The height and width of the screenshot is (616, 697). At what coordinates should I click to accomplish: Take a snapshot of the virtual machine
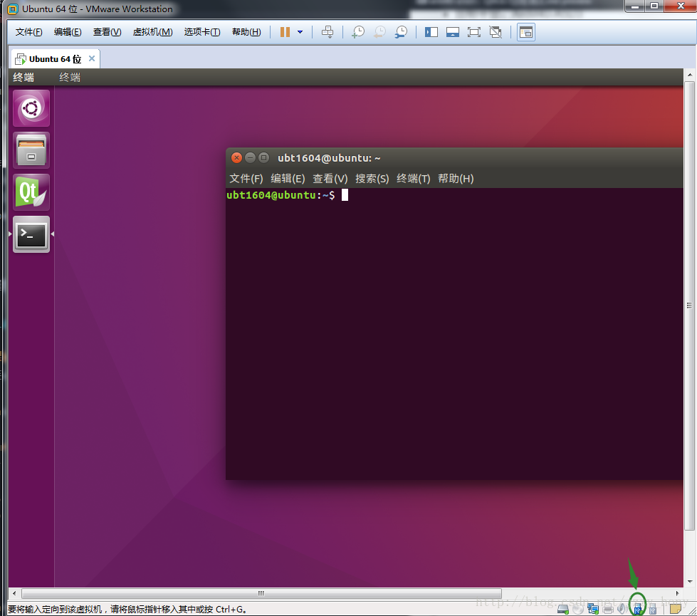(x=358, y=32)
